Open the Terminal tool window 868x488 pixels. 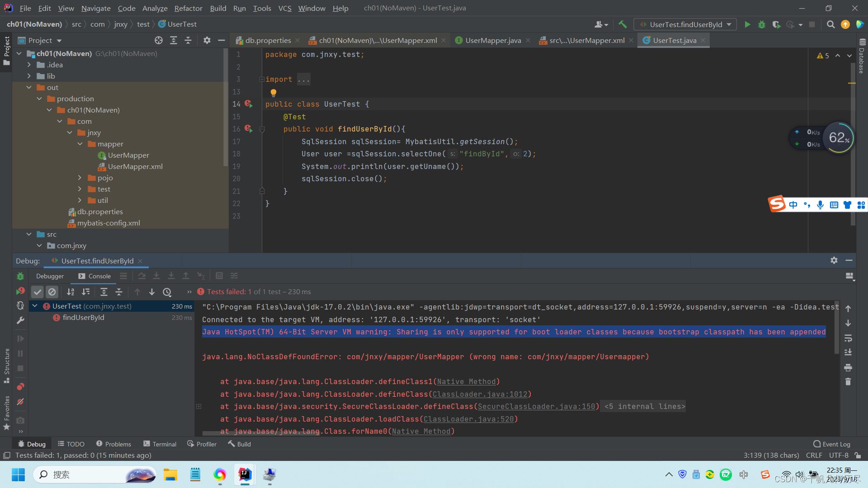(x=160, y=444)
